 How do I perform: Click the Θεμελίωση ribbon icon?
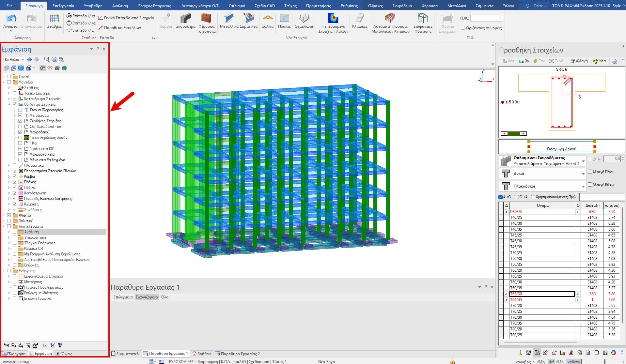click(x=304, y=19)
